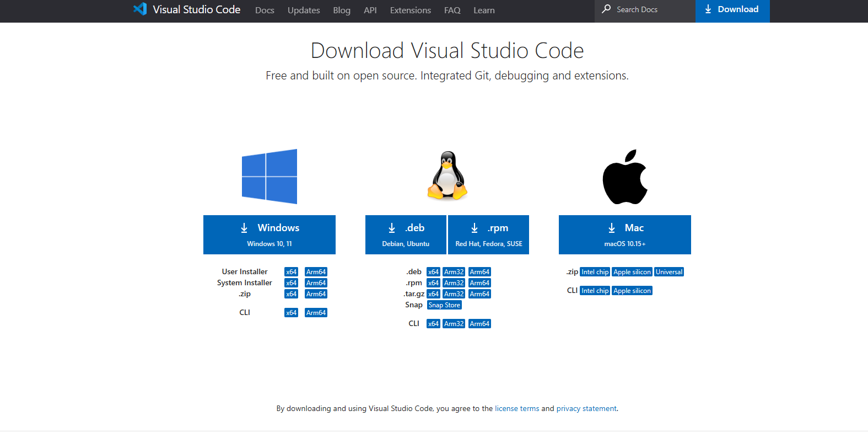Open the license terms link

pos(517,409)
